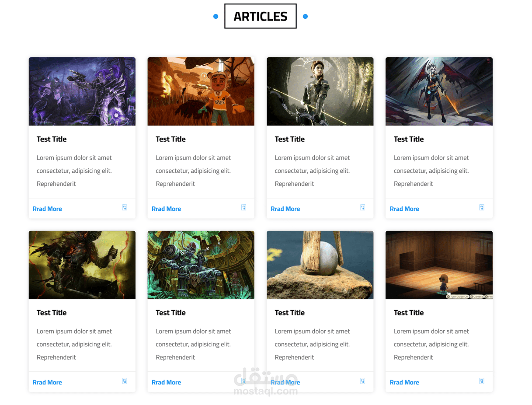The height and width of the screenshot is (405, 532).
Task: Click the footer icon on the orange savanna bear card
Action: [x=243, y=207]
